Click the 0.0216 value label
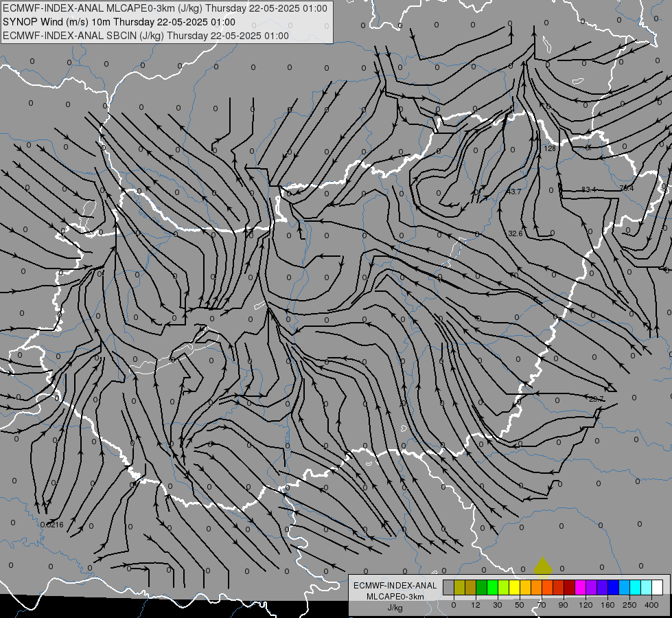Viewport: 672px width, 618px height. tap(52, 525)
